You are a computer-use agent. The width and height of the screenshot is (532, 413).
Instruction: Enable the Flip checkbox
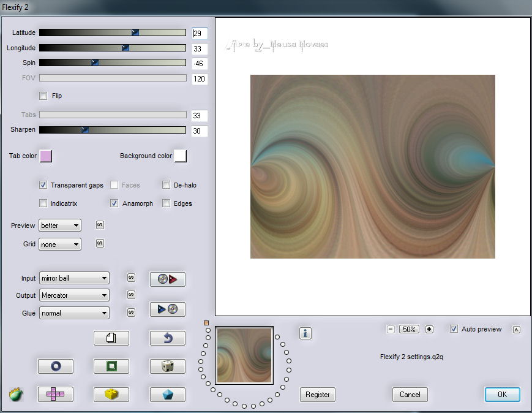pyautogui.click(x=43, y=96)
